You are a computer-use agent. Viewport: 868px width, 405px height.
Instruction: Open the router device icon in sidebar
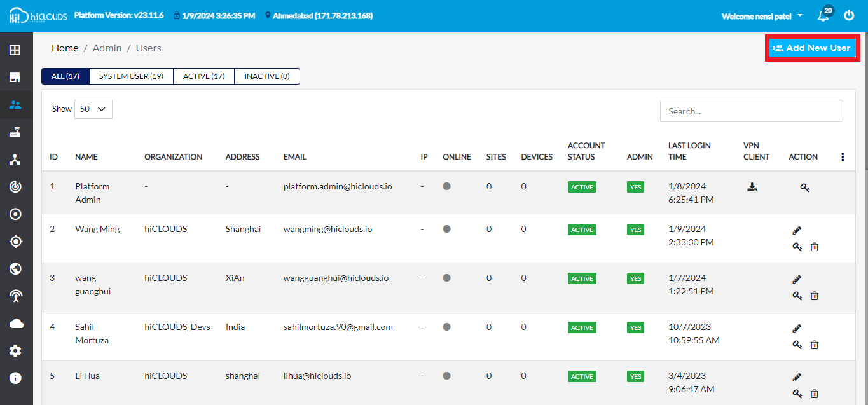tap(15, 132)
